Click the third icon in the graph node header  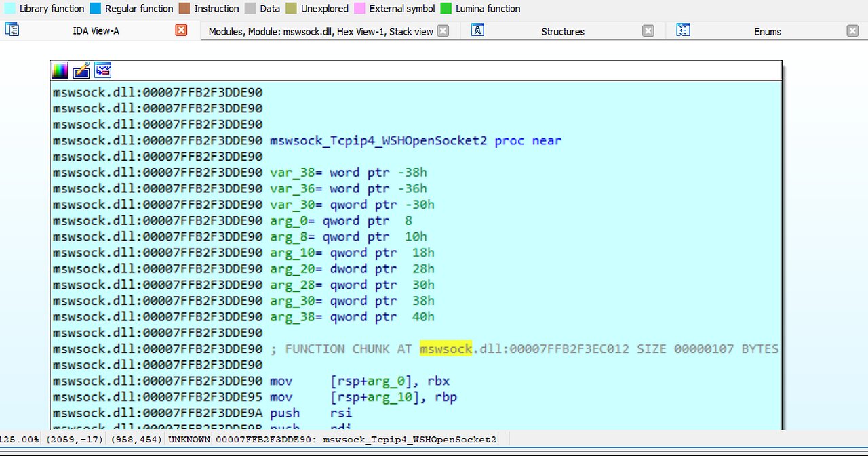point(102,70)
